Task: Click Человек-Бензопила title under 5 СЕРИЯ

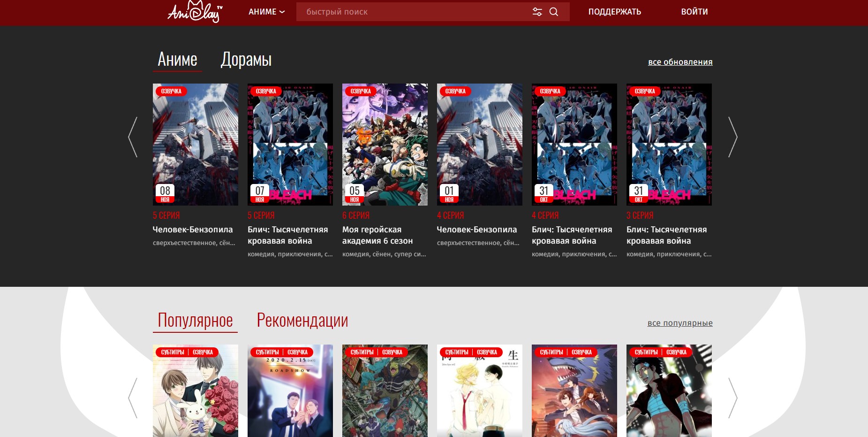Action: [193, 230]
